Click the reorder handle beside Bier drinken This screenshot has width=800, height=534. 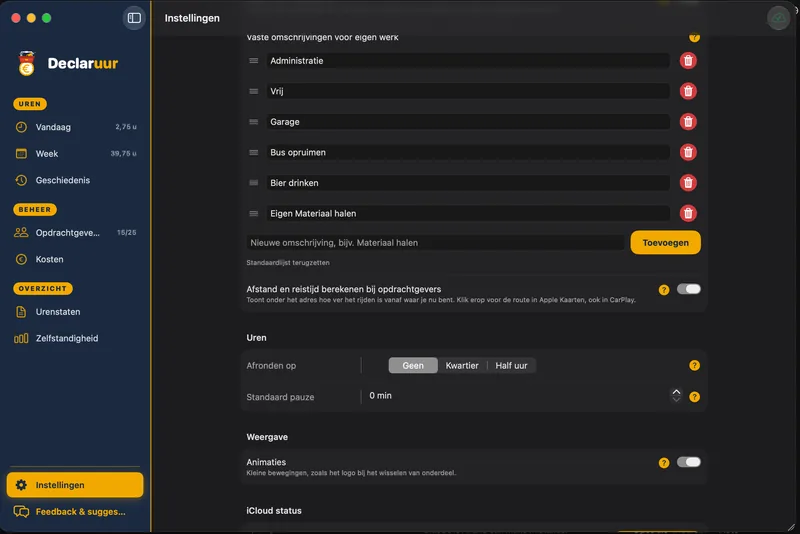click(x=254, y=183)
